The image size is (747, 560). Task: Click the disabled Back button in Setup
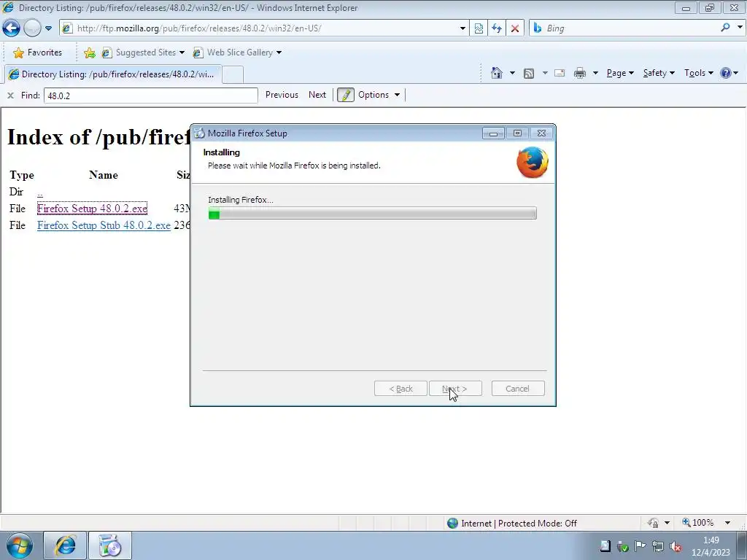pyautogui.click(x=400, y=389)
